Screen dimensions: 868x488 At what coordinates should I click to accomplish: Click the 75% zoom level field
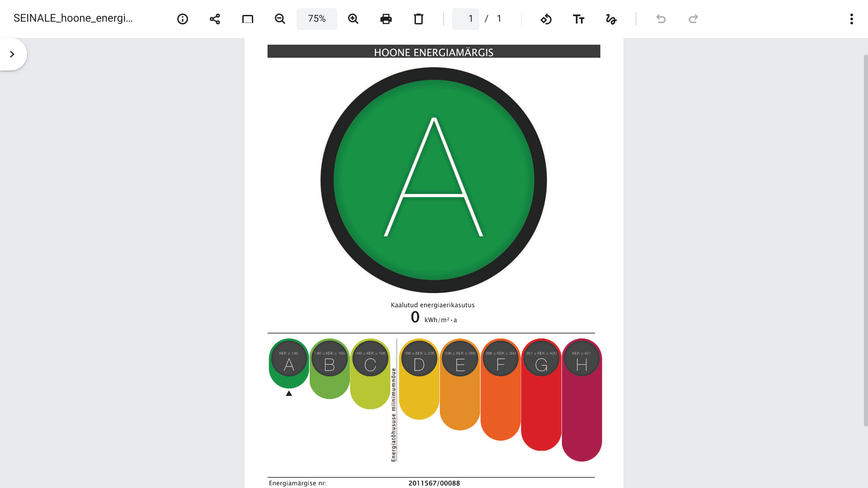pyautogui.click(x=316, y=19)
